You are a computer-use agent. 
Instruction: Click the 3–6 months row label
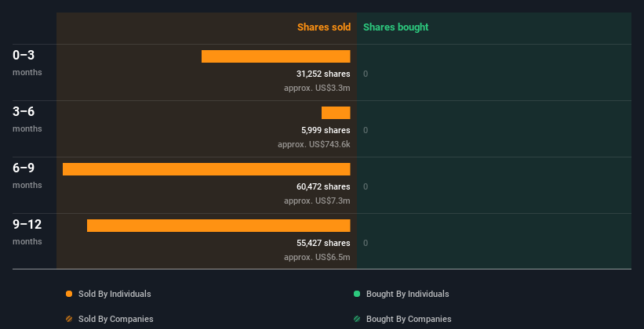coord(27,119)
